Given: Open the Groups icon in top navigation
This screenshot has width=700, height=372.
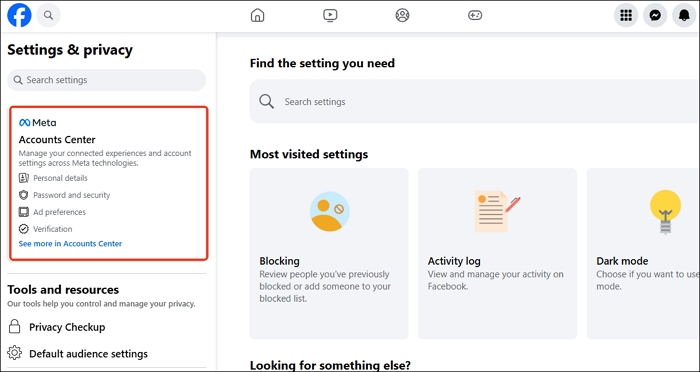Looking at the screenshot, I should point(402,15).
